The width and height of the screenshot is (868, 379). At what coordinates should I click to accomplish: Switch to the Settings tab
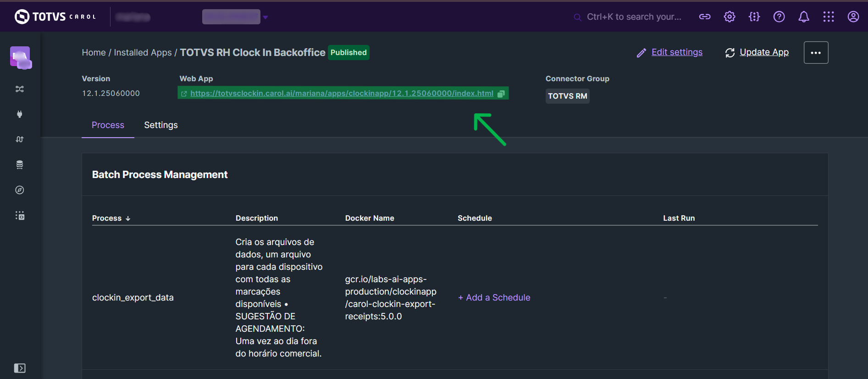pos(161,125)
